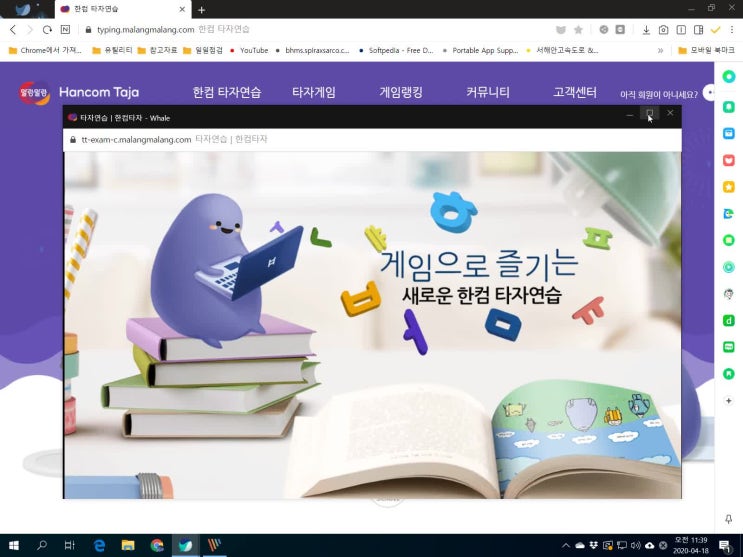Toggle the sidebar panel icon
The height and width of the screenshot is (557, 743).
click(x=698, y=30)
